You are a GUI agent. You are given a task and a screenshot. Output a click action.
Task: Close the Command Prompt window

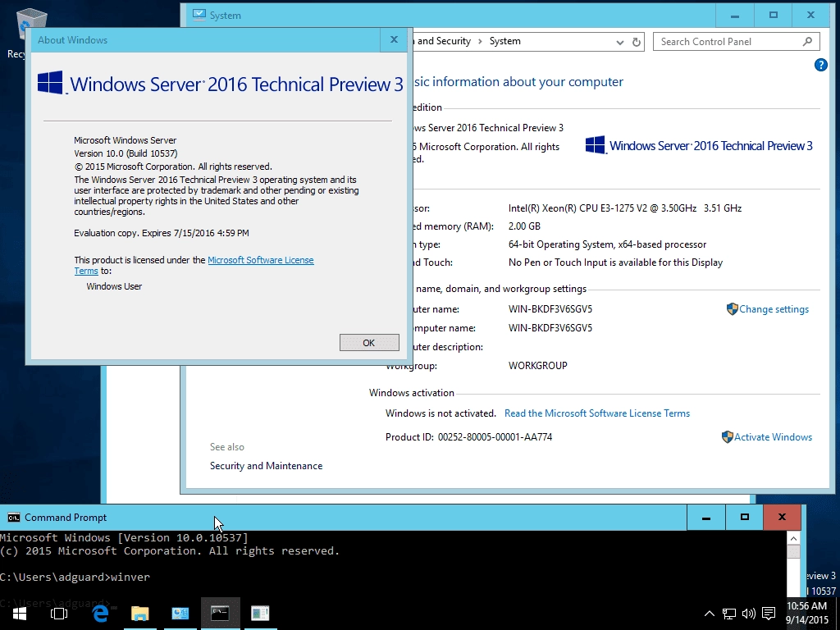pyautogui.click(x=782, y=517)
